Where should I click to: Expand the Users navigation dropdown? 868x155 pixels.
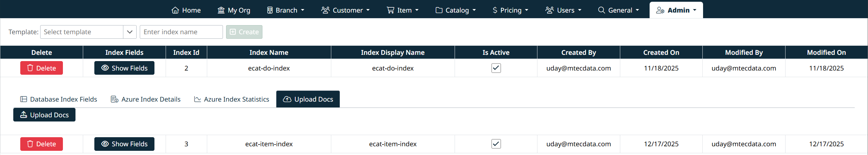pos(563,10)
